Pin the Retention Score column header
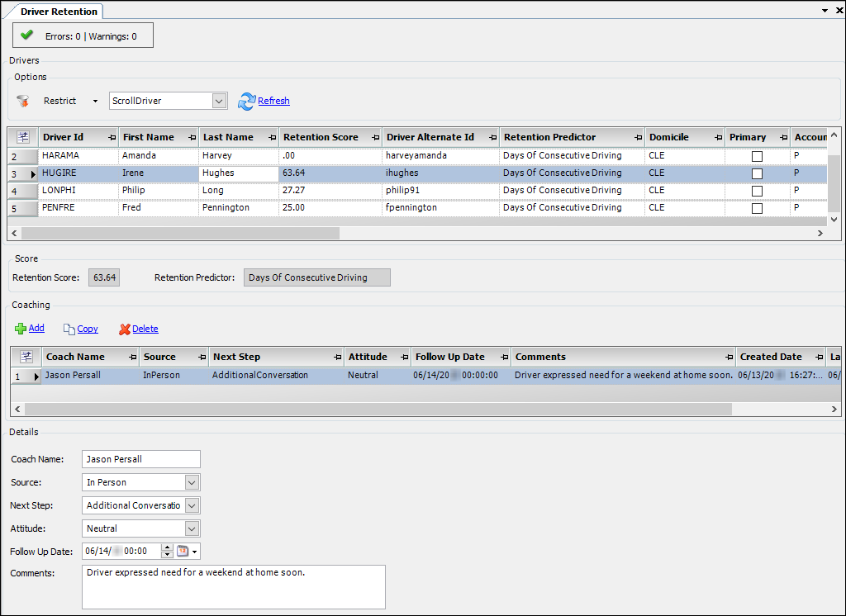The image size is (846, 616). coord(376,138)
